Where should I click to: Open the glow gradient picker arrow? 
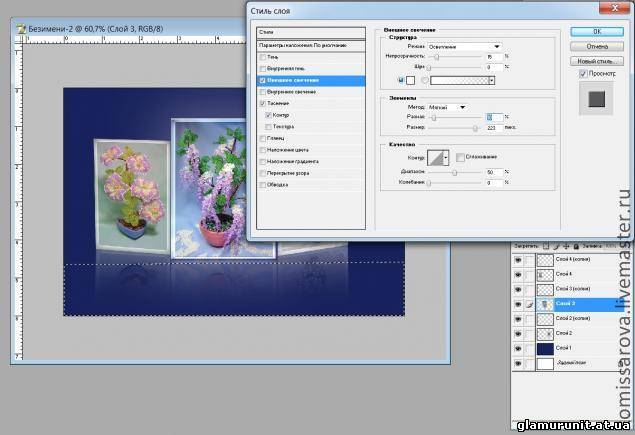(492, 80)
